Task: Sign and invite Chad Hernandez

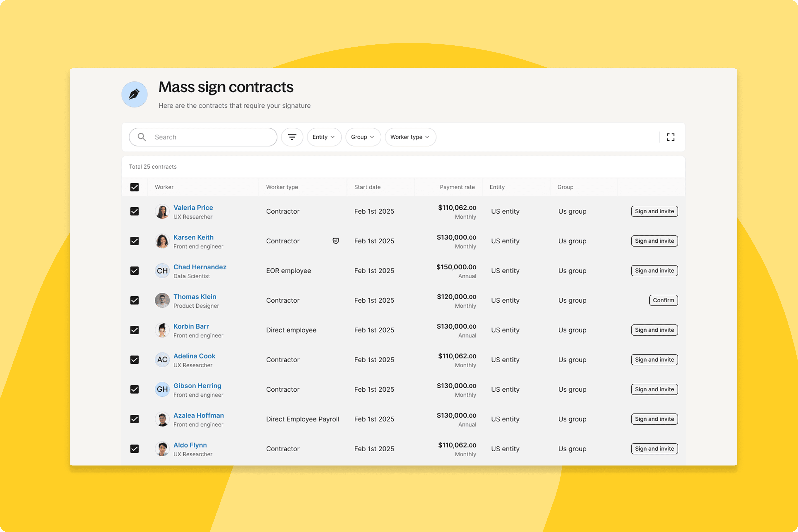Action: point(654,271)
